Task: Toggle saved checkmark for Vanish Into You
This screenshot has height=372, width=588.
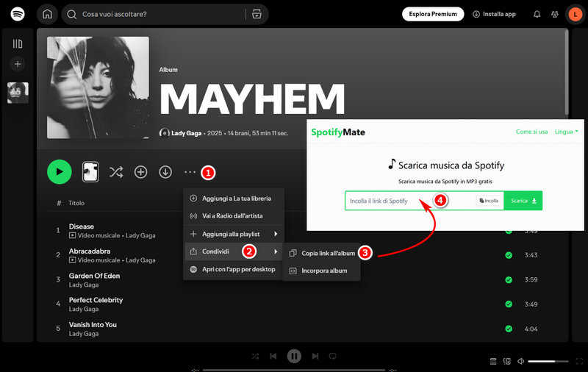Action: pyautogui.click(x=509, y=329)
